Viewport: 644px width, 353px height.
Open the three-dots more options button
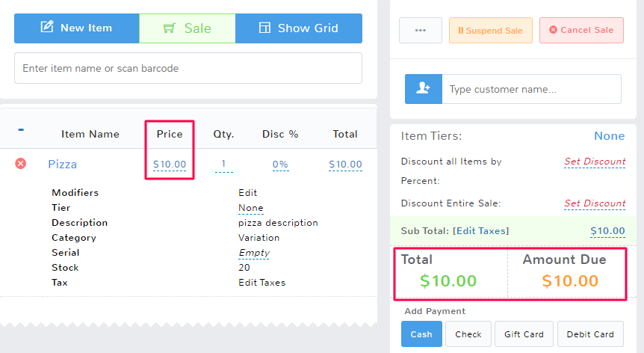point(420,31)
